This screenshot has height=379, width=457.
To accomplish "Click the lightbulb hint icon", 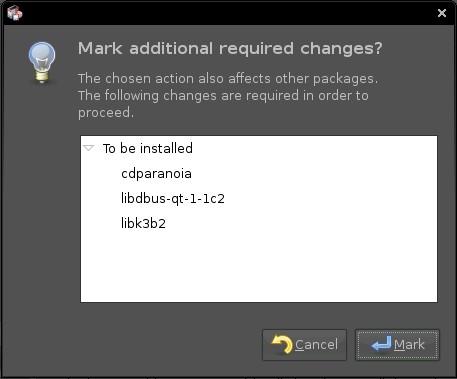I will pyautogui.click(x=42, y=63).
